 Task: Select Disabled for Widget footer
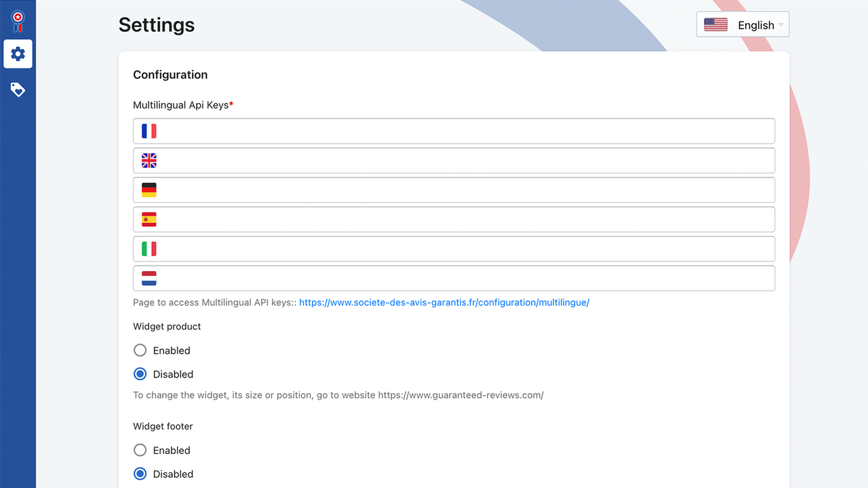140,474
